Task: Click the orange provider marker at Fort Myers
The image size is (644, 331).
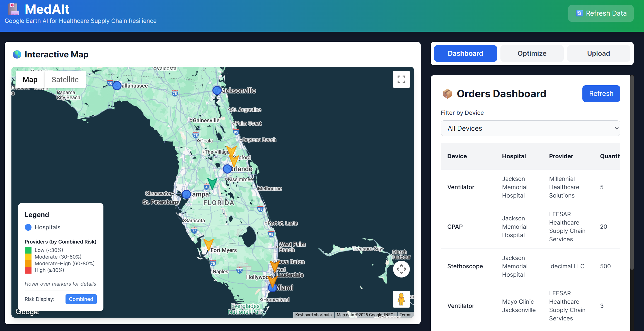Action: [208, 244]
